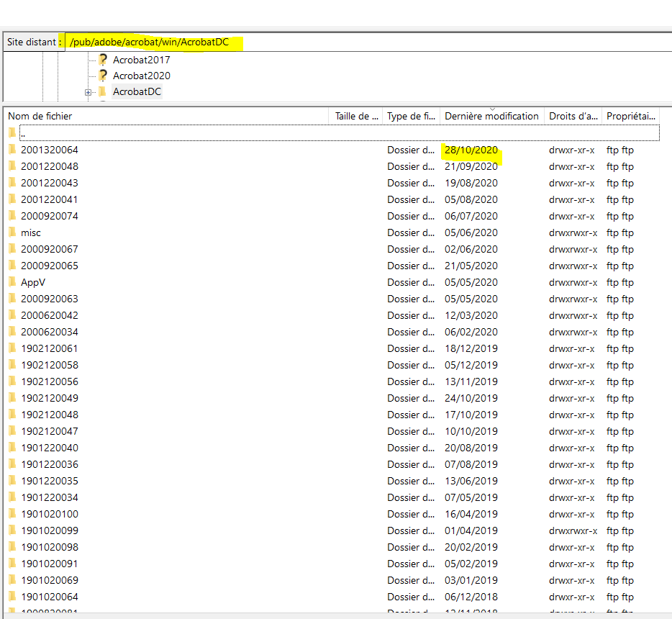Expand the AcrobatDC tree node

click(88, 91)
